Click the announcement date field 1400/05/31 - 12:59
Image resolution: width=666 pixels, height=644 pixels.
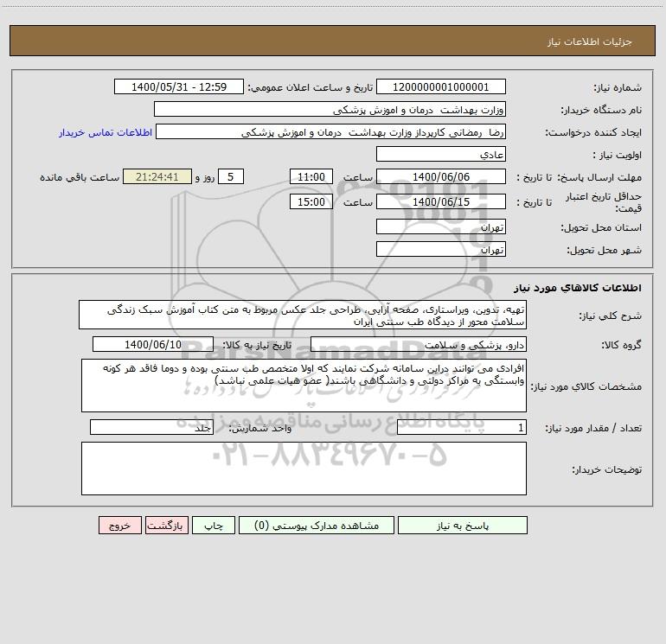(x=179, y=86)
